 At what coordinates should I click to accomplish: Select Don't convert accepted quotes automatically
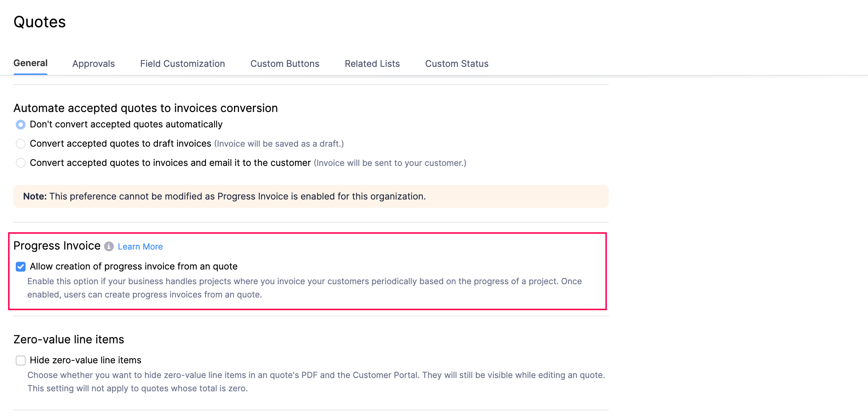pyautogui.click(x=21, y=125)
